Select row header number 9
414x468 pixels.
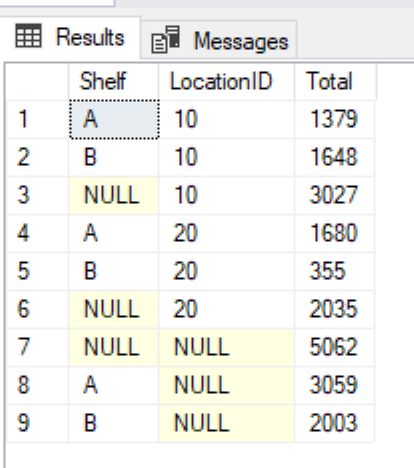click(x=37, y=423)
